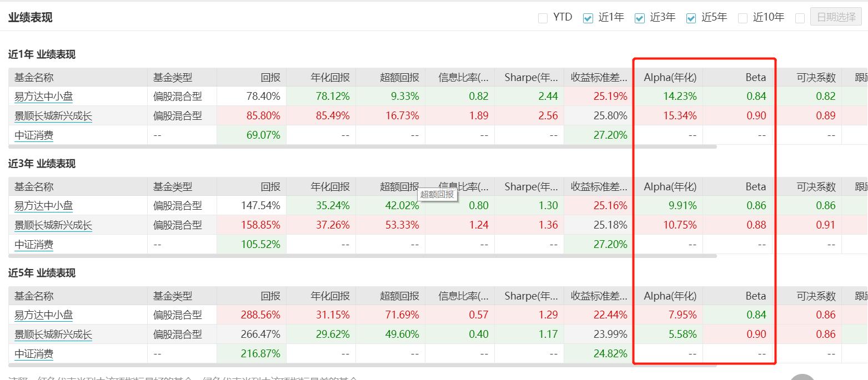
Task: Click the Beta column header
Action: tap(755, 77)
